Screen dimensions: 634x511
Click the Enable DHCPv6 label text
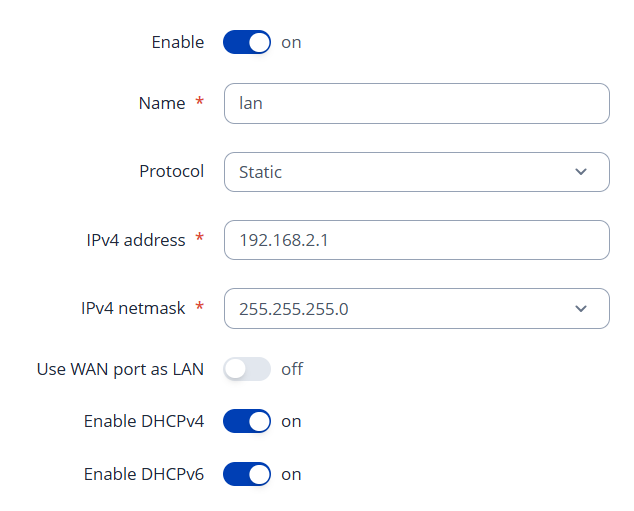(x=143, y=473)
